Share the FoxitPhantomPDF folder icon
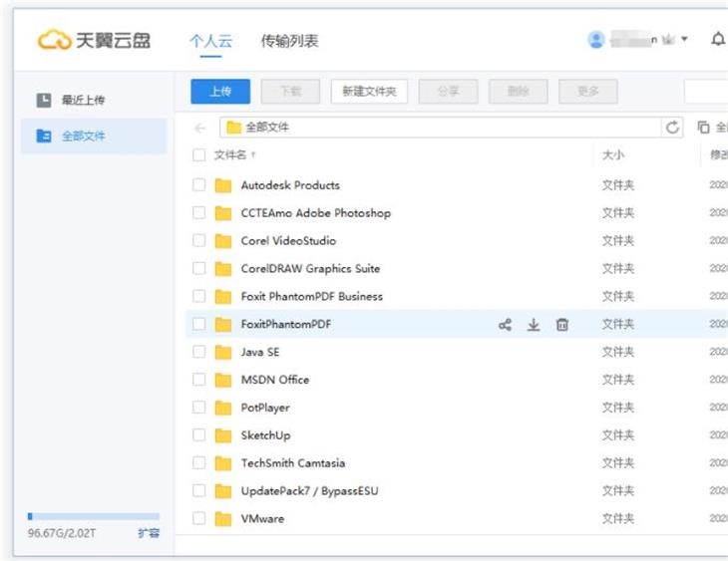The width and height of the screenshot is (728, 561). [x=506, y=325]
